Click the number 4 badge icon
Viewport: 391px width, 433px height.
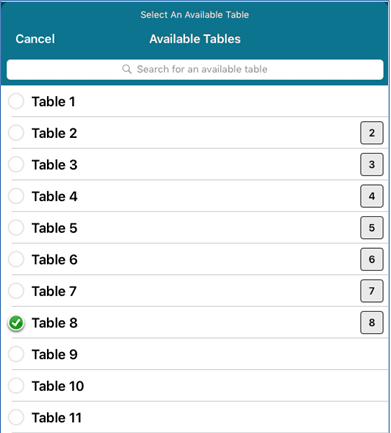372,196
